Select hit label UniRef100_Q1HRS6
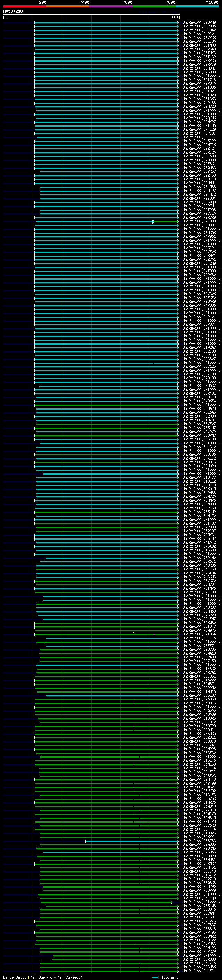 [199, 802]
